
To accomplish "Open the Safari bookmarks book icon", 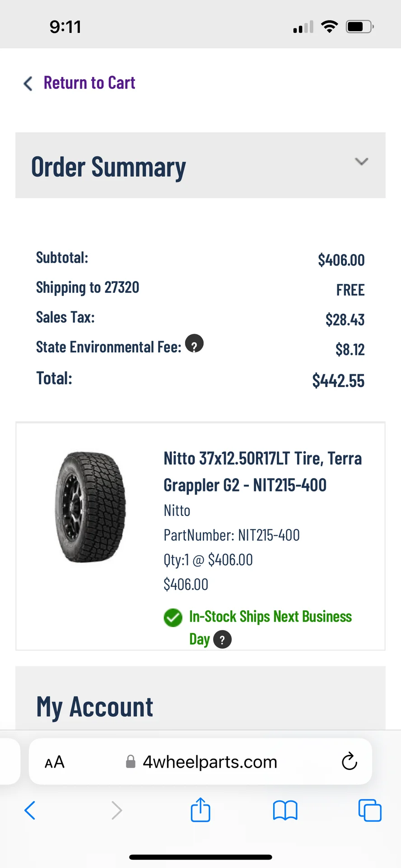I will click(x=285, y=810).
